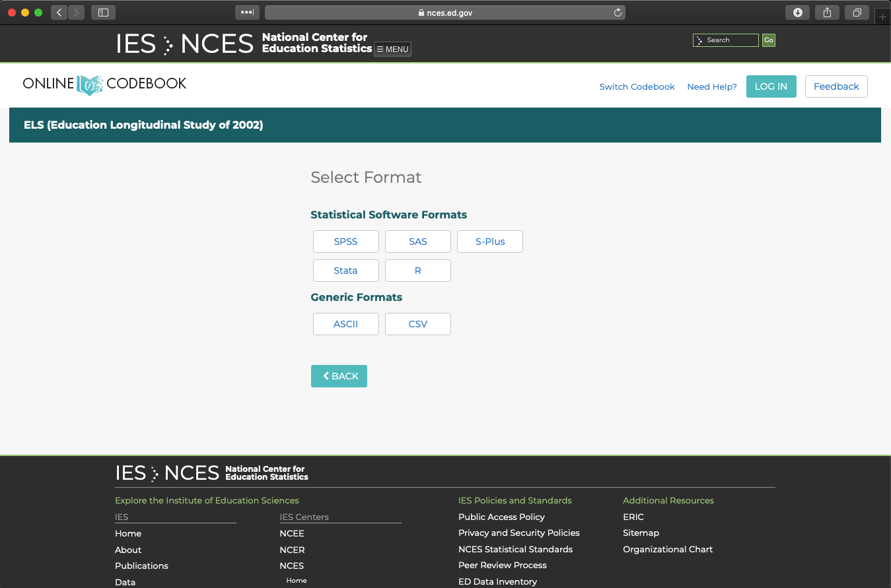Open the Safari downloads icon

[797, 13]
